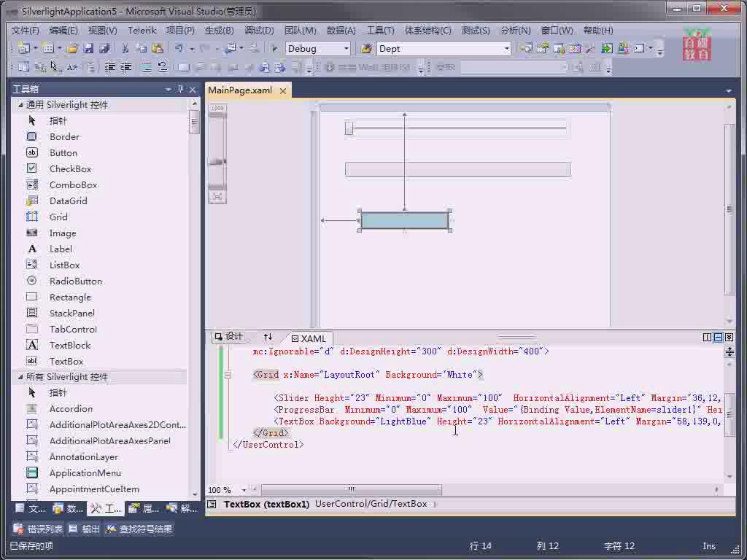Image resolution: width=747 pixels, height=560 pixels.
Task: Open the Dept find combo box dropdown
Action: pyautogui.click(x=506, y=49)
